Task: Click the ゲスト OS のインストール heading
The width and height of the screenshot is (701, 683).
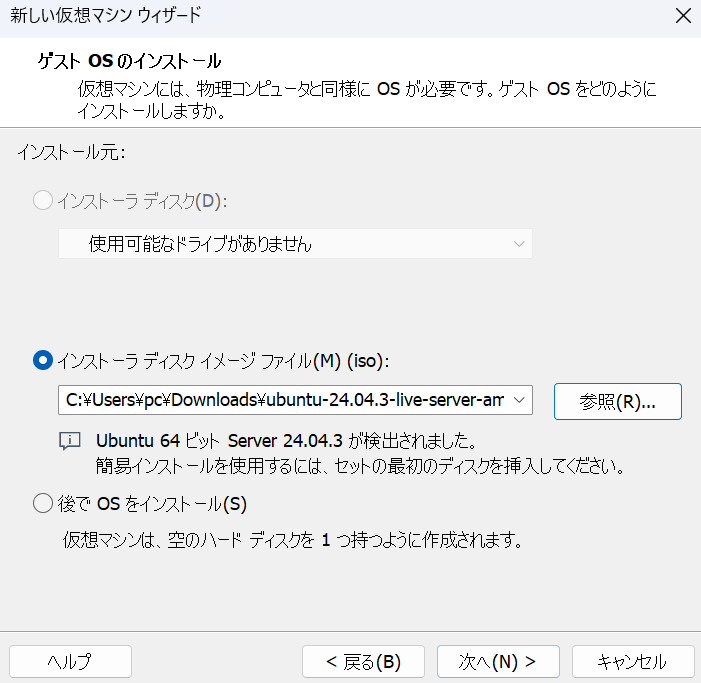Action: (129, 62)
